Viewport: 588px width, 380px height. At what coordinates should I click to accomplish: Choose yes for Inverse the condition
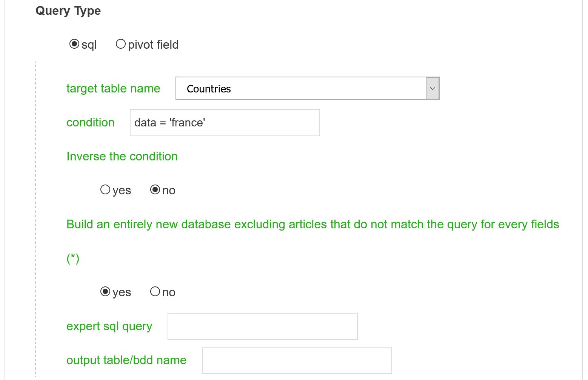pyautogui.click(x=105, y=189)
